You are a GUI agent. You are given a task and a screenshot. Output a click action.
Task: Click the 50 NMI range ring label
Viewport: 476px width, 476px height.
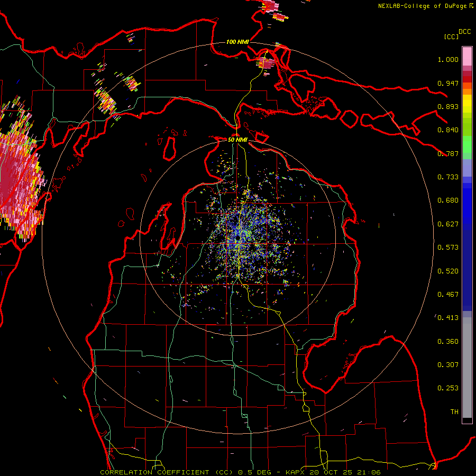click(x=237, y=140)
